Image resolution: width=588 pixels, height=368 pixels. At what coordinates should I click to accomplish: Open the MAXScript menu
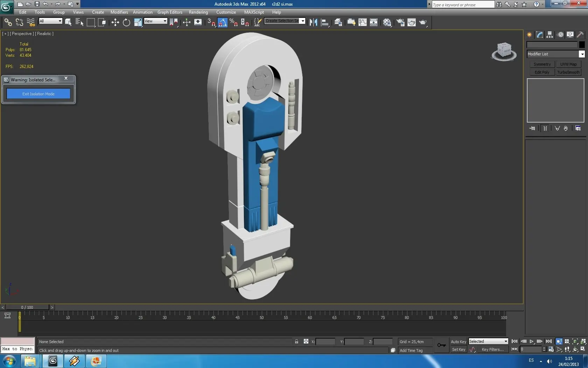(x=254, y=12)
